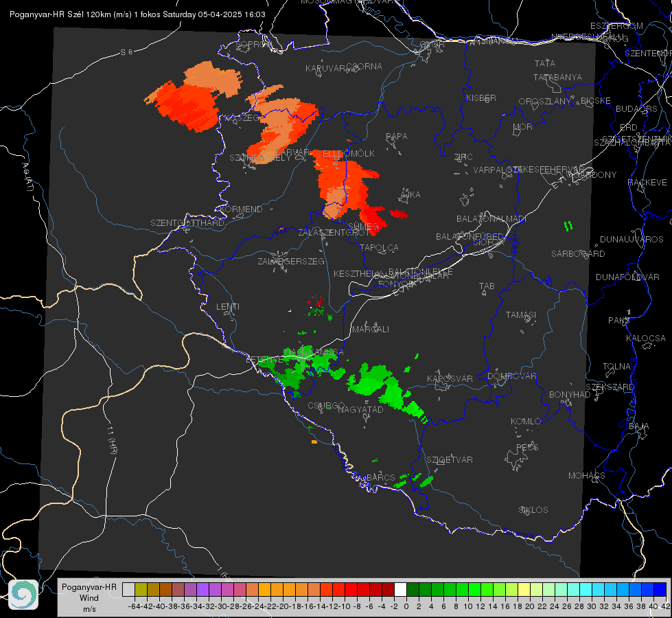Click the ZALAEGERSZEG city label
Screen dimensions: 672x618
[x=291, y=261]
